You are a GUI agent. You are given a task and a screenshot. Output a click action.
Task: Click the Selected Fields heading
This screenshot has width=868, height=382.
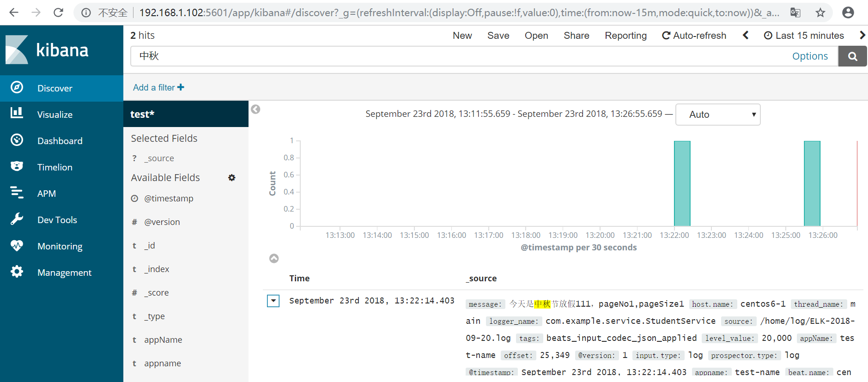click(164, 138)
